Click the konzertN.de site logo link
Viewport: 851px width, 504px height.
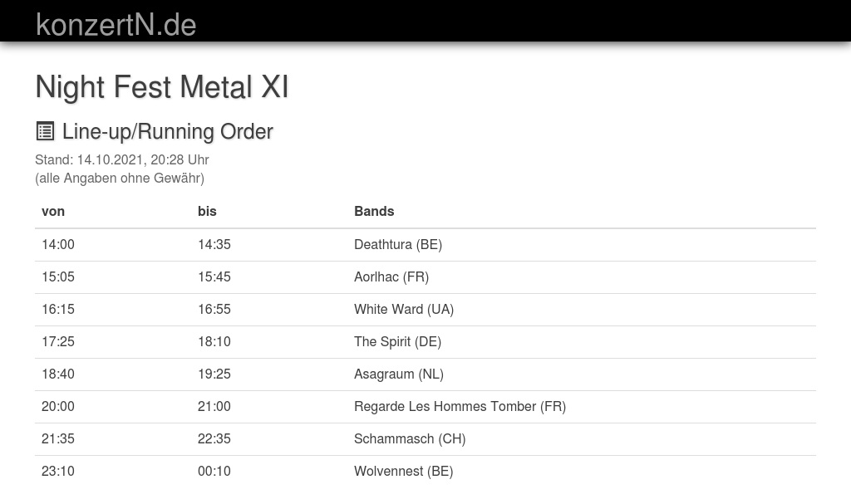pos(116,24)
